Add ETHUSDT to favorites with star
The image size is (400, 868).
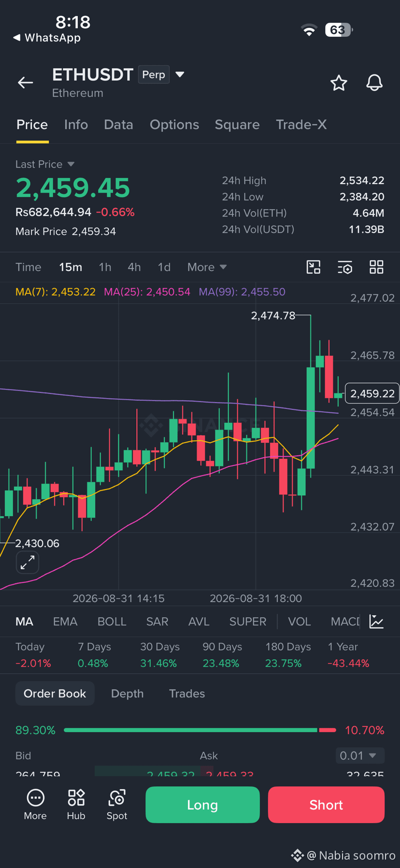(339, 83)
